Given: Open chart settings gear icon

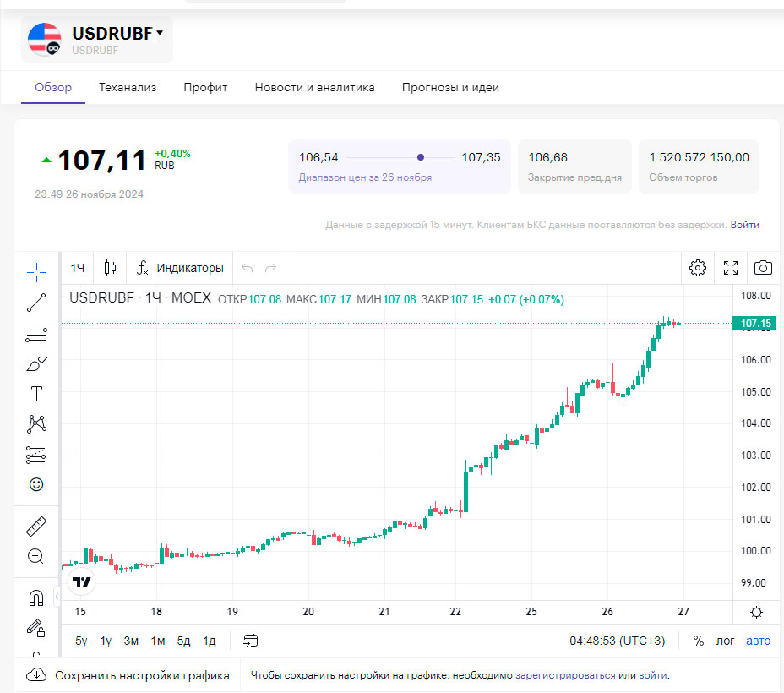Looking at the screenshot, I should pos(697,268).
